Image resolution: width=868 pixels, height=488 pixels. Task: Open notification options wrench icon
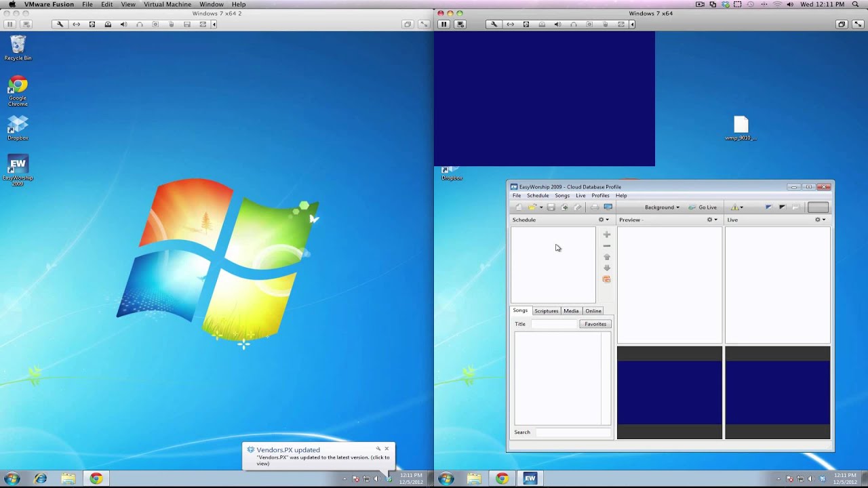(x=378, y=449)
